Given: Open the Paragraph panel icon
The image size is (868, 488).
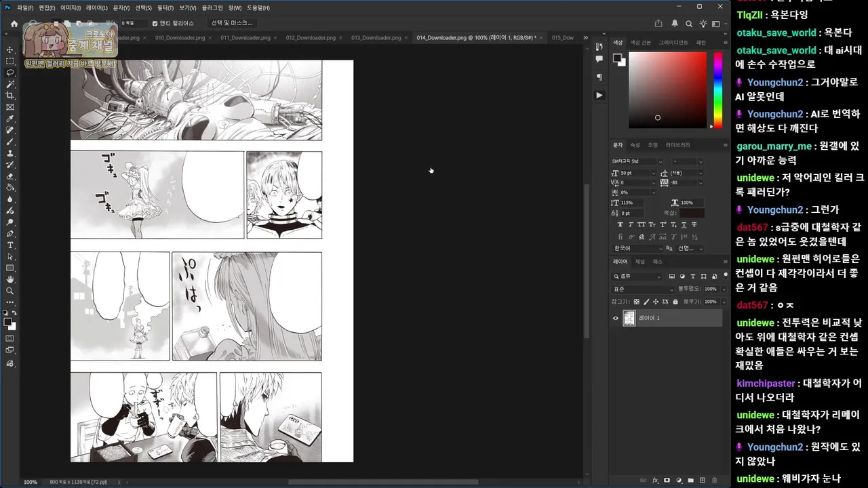Looking at the screenshot, I should click(x=599, y=77).
